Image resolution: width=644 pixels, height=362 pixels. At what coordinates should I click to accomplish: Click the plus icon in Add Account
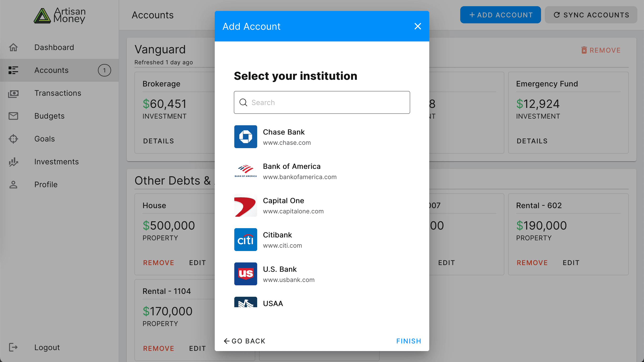click(472, 15)
